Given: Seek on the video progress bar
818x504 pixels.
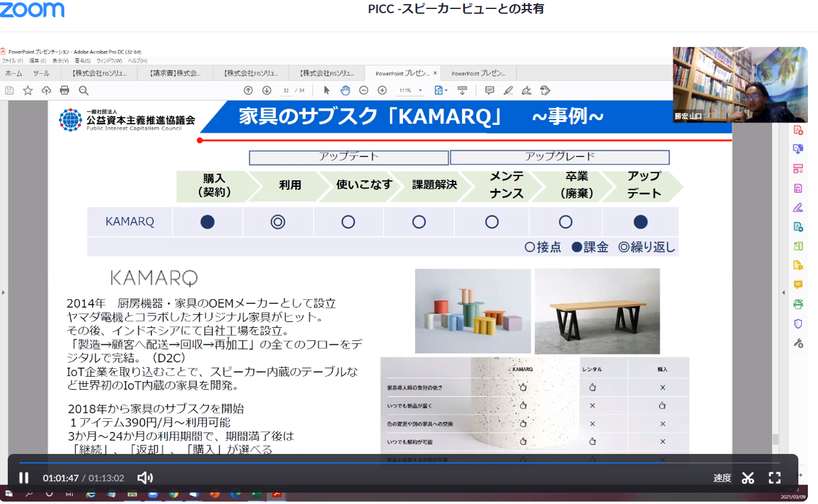Looking at the screenshot, I should click(x=360, y=463).
